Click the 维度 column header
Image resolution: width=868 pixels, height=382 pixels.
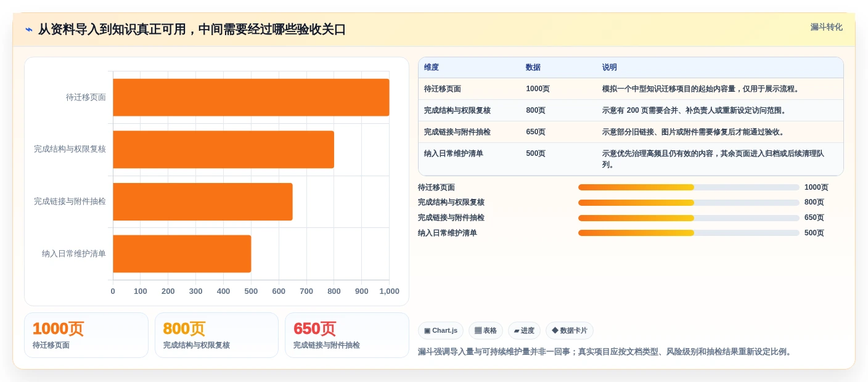tap(432, 68)
